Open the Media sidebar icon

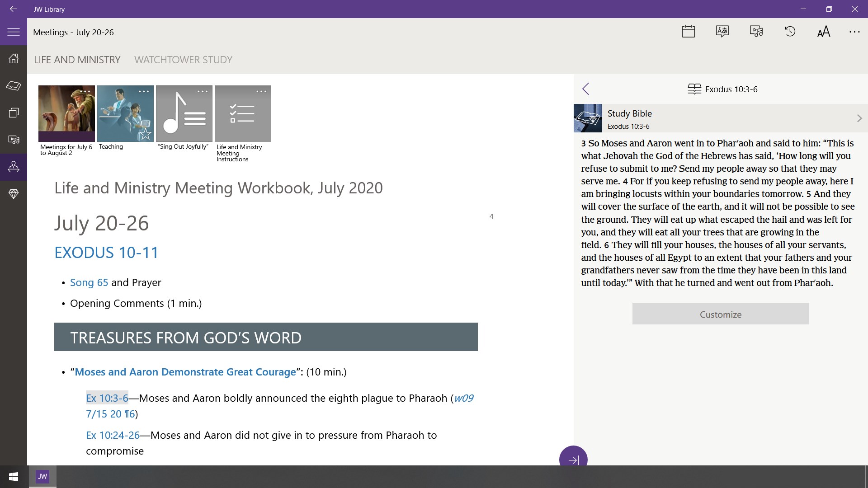point(14,140)
